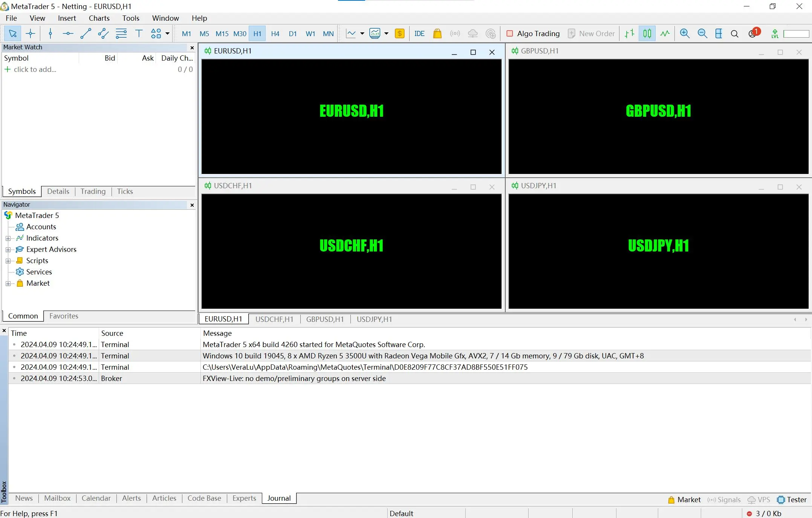This screenshot has width=812, height=518.
Task: Switch Market Watch to Ticks tab
Action: (125, 191)
